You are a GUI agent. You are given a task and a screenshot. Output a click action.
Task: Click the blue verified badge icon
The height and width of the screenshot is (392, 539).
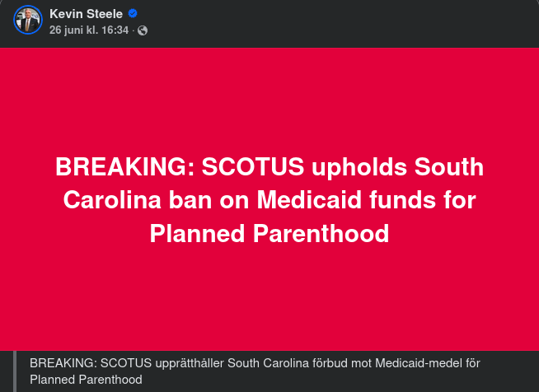(133, 14)
